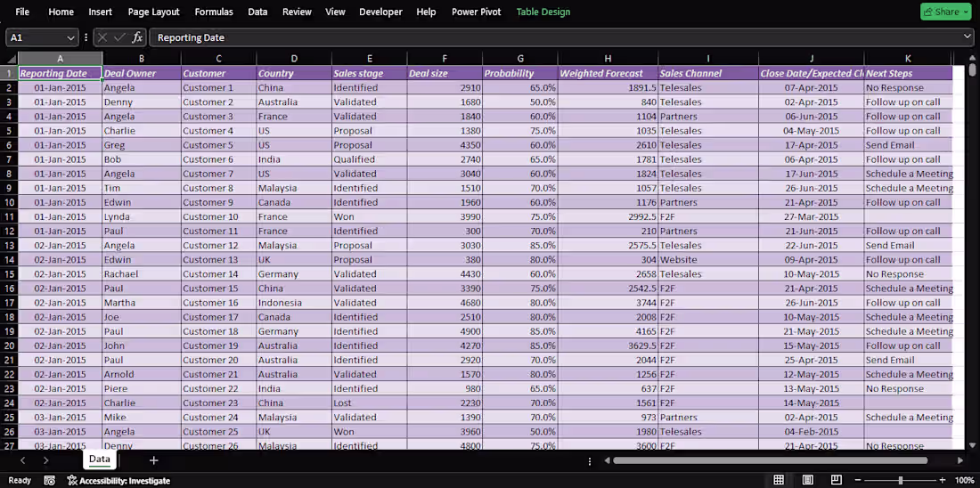Click the Probability header cell
This screenshot has height=488, width=980.
coord(520,74)
